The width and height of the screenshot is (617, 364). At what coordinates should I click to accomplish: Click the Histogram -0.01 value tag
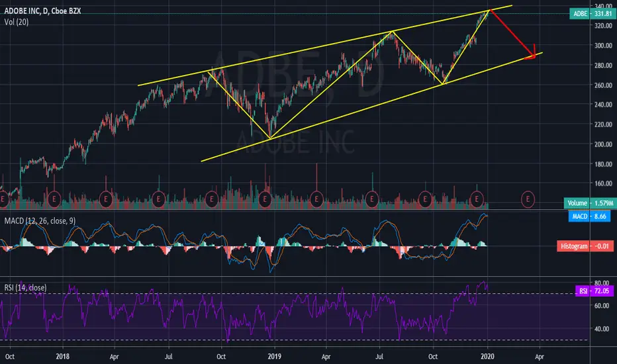585,246
